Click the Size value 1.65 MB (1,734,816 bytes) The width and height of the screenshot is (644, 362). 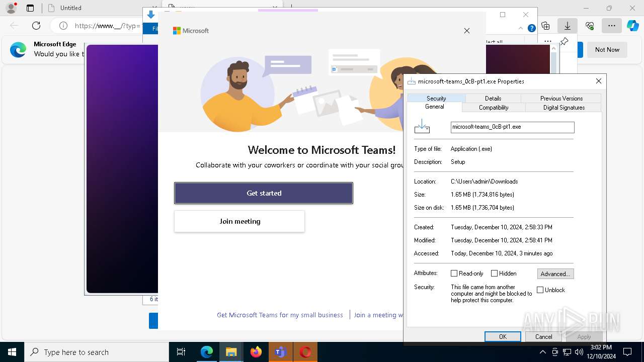[482, 195]
